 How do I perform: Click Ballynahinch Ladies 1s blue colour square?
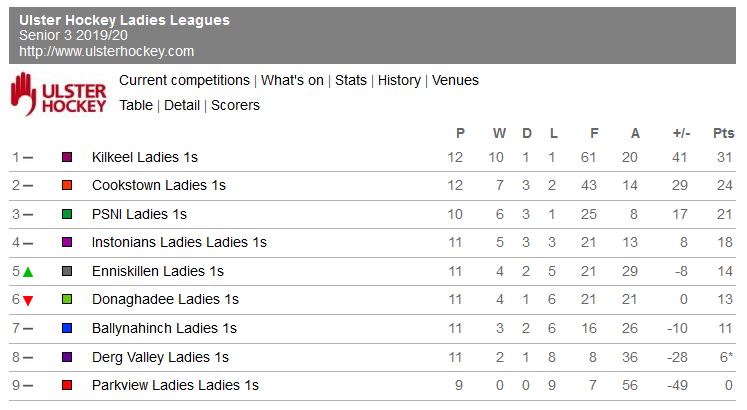[x=67, y=328]
